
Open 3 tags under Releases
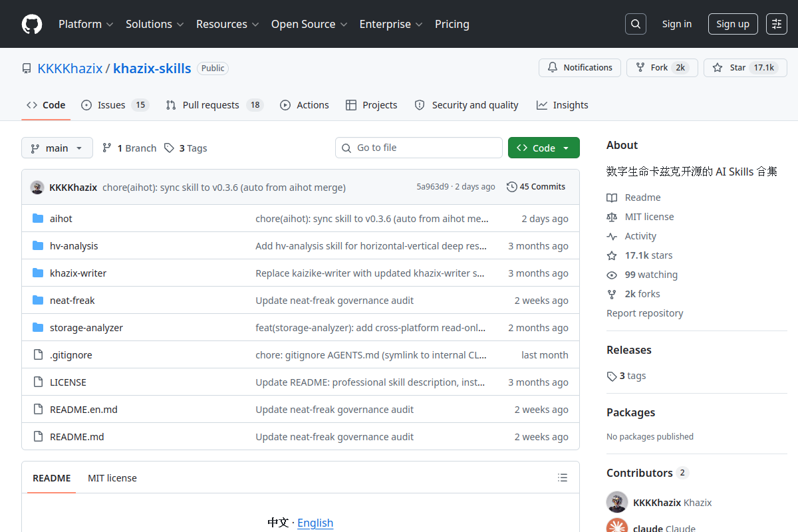[x=626, y=376]
